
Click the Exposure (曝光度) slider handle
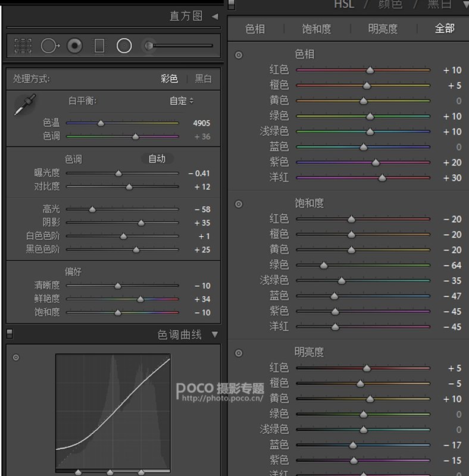[x=118, y=173]
